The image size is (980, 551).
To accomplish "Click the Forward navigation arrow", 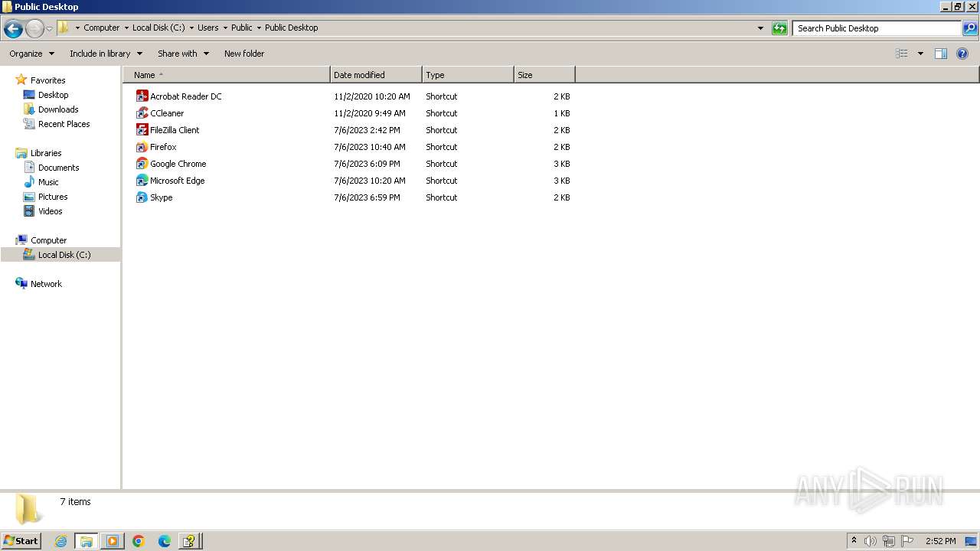I will tap(34, 28).
